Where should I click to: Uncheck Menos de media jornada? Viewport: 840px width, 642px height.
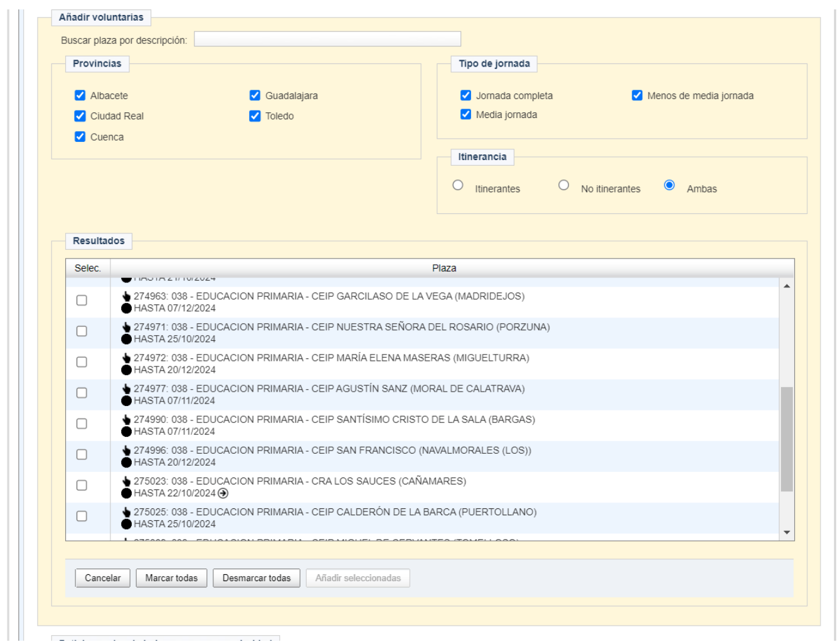pyautogui.click(x=637, y=95)
